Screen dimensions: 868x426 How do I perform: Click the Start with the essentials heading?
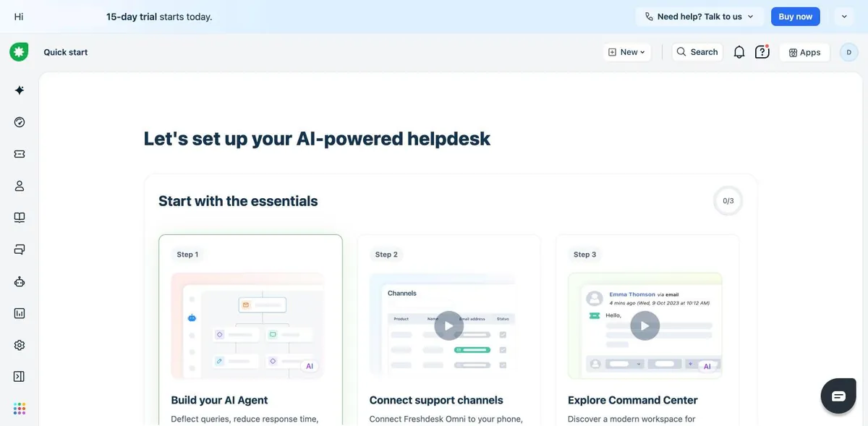pyautogui.click(x=238, y=201)
